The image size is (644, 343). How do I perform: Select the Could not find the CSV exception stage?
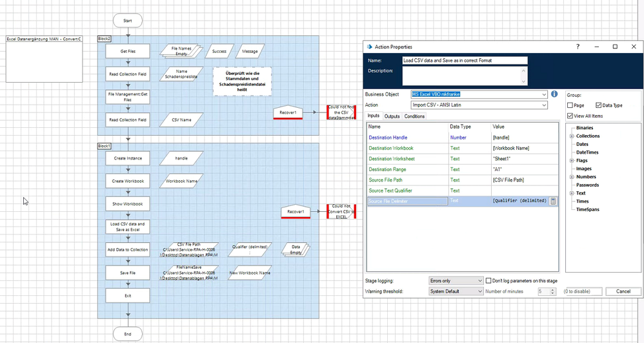(341, 112)
